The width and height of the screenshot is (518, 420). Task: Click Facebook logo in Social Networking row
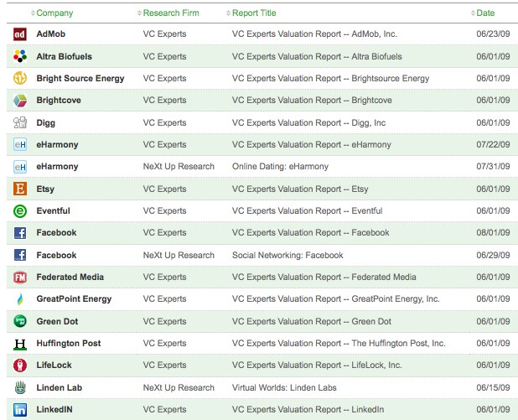20,255
